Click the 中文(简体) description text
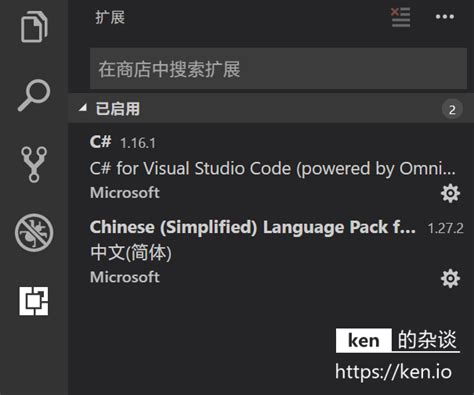This screenshot has width=474, height=395. [131, 252]
